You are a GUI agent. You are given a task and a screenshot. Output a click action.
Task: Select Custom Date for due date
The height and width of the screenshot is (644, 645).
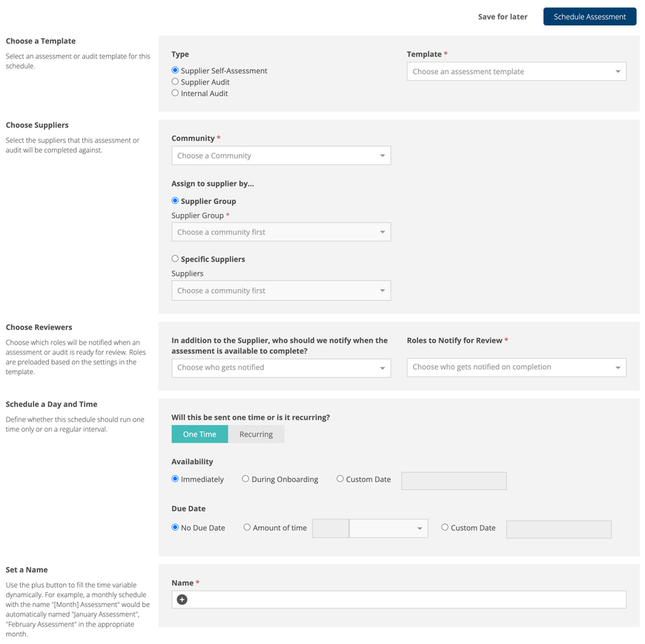[x=445, y=528]
